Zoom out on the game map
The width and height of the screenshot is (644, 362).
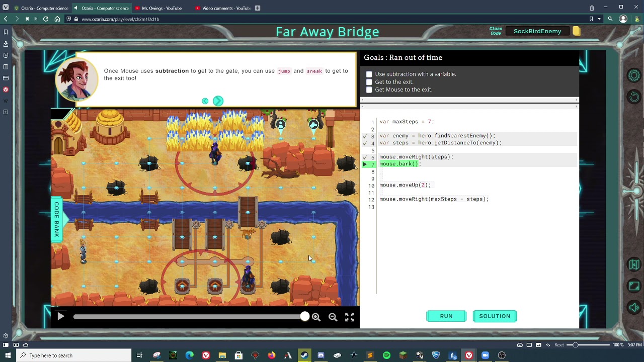[x=333, y=317]
